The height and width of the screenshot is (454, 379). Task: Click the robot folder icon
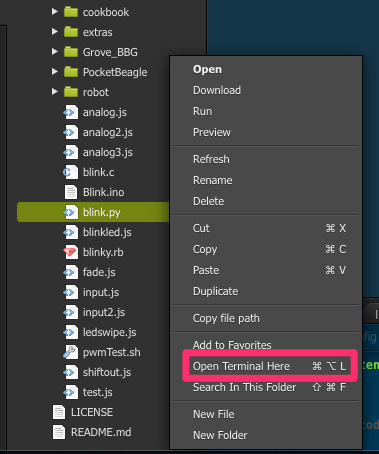click(71, 92)
